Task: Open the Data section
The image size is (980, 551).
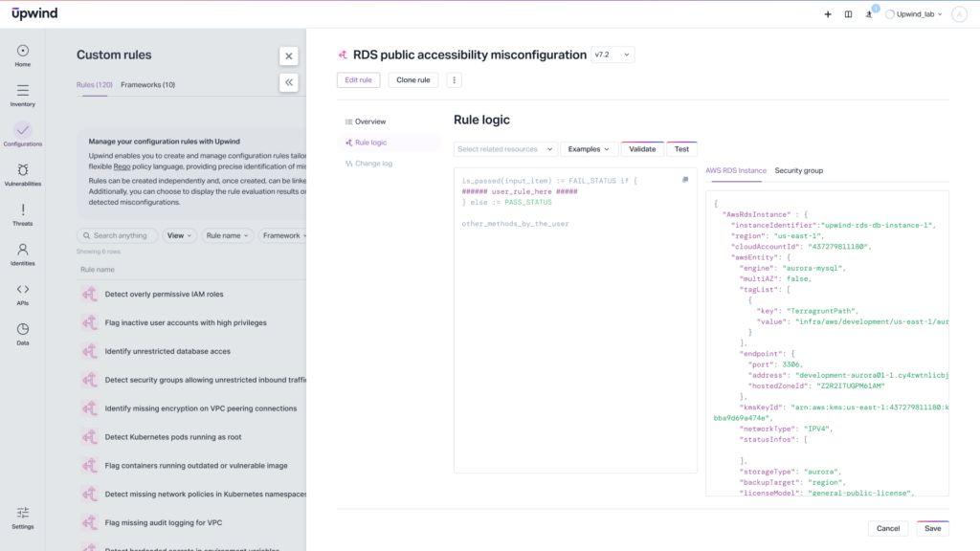Action: 23,334
